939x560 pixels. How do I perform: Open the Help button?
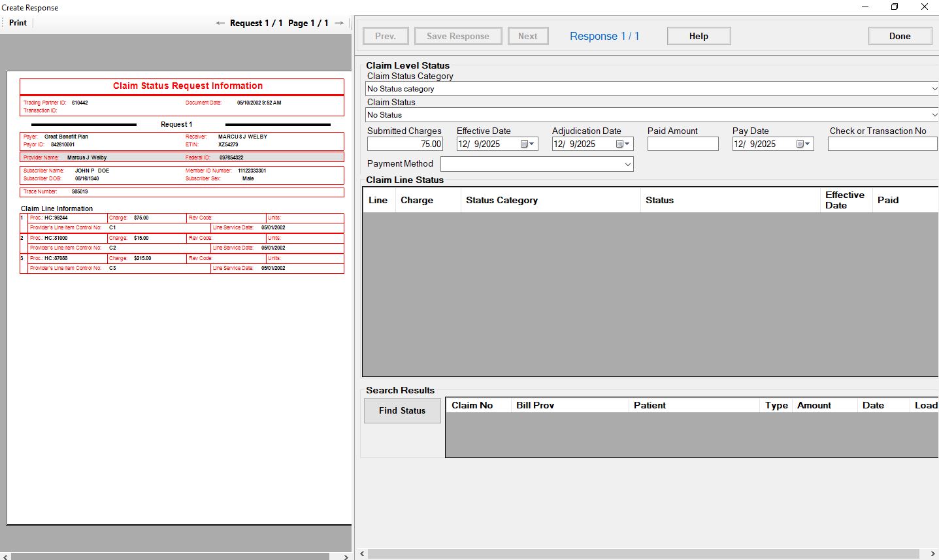699,36
